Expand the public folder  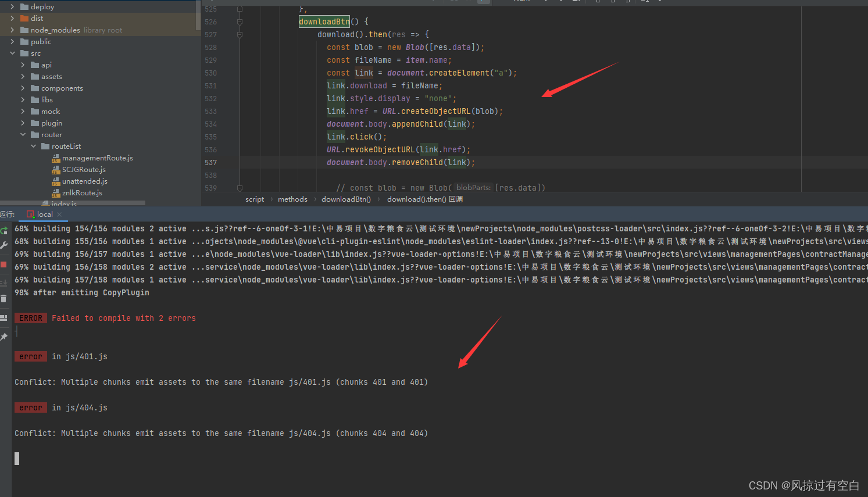[x=12, y=42]
